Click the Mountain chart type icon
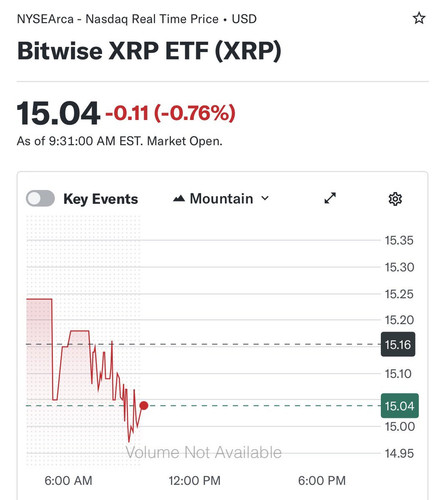The width and height of the screenshot is (445, 500). (179, 199)
